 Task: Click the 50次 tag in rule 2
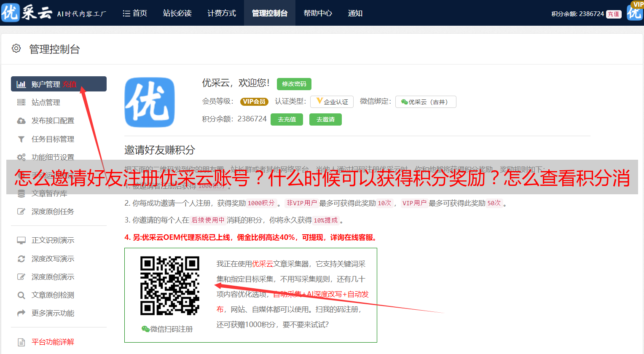coord(494,203)
